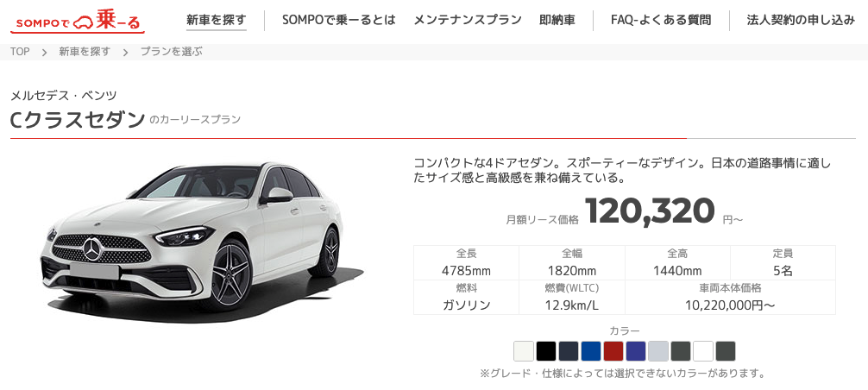Select the off-white color swatch
The height and width of the screenshot is (390, 868).
[x=524, y=351]
